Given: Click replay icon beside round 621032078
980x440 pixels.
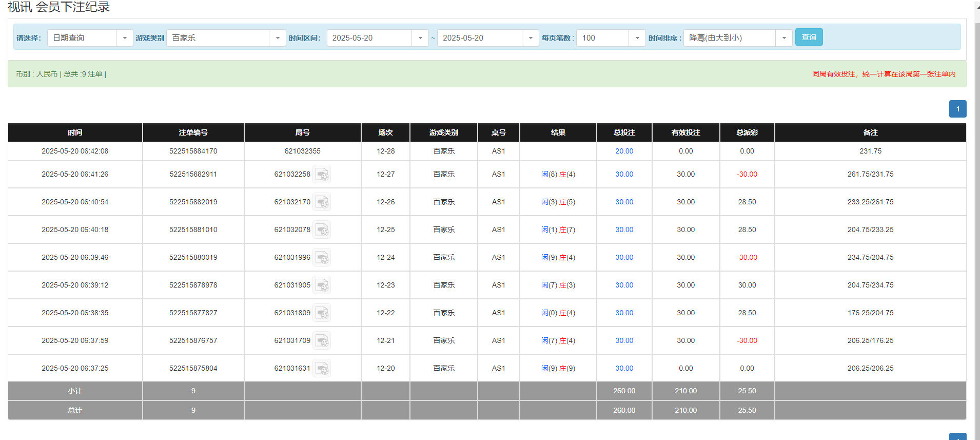Looking at the screenshot, I should (x=322, y=230).
